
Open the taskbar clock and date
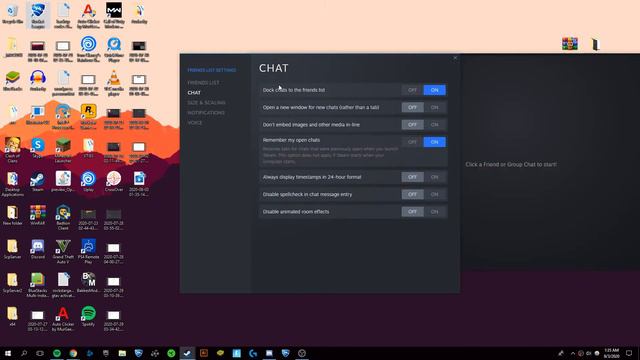611,353
